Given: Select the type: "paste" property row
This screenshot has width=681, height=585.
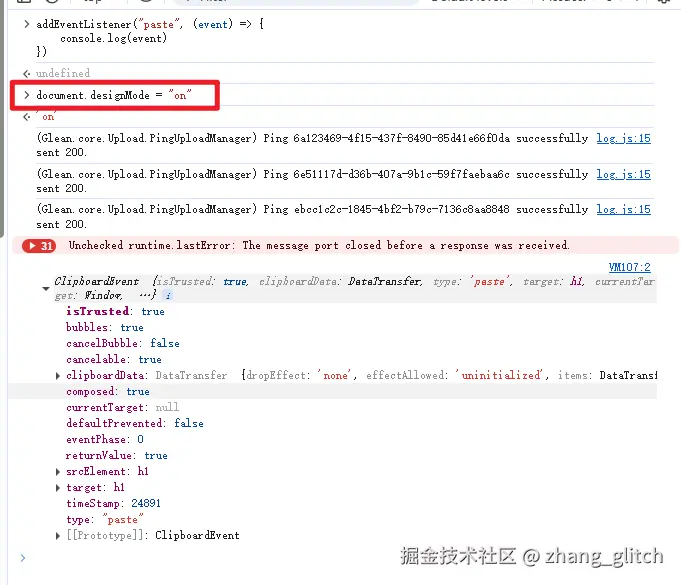Looking at the screenshot, I should (105, 520).
